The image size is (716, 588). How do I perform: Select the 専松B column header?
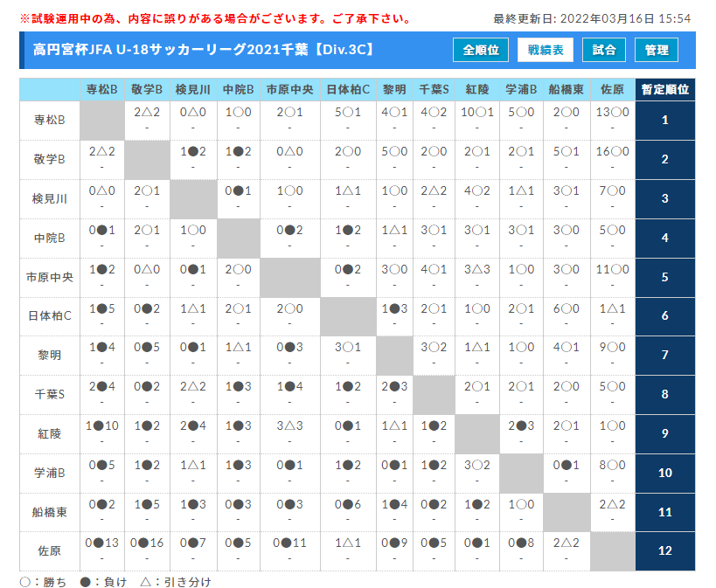(101, 89)
